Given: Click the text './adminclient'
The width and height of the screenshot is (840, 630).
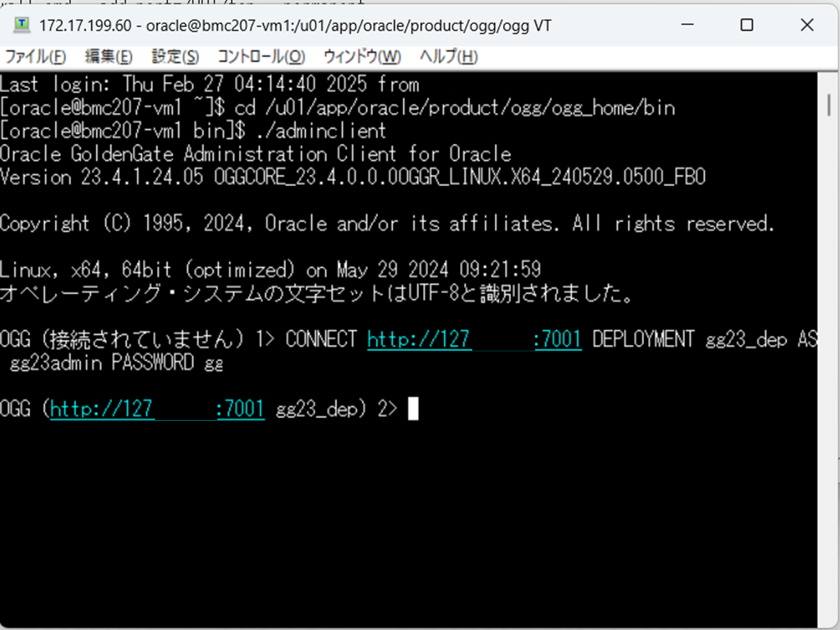Looking at the screenshot, I should (x=321, y=130).
